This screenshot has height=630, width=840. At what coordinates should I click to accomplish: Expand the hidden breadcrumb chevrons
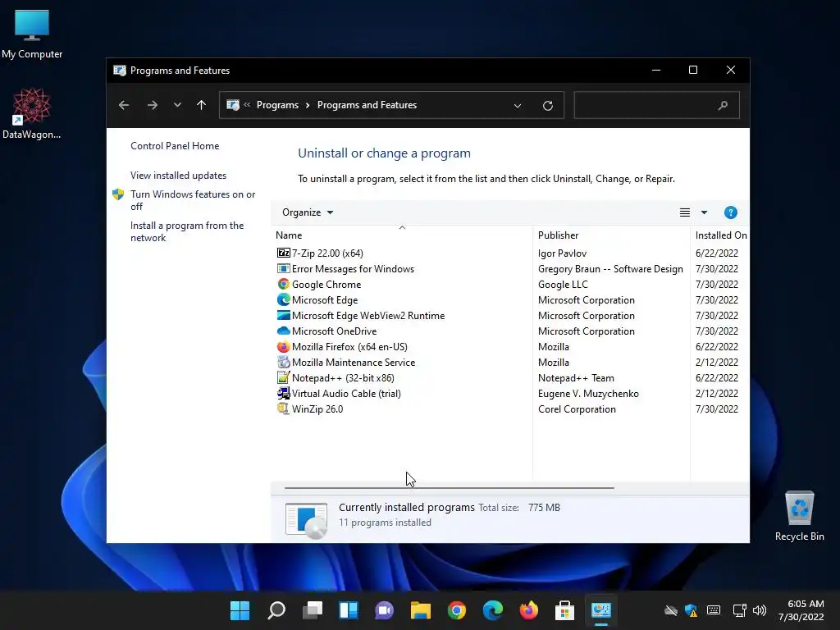[x=247, y=105]
